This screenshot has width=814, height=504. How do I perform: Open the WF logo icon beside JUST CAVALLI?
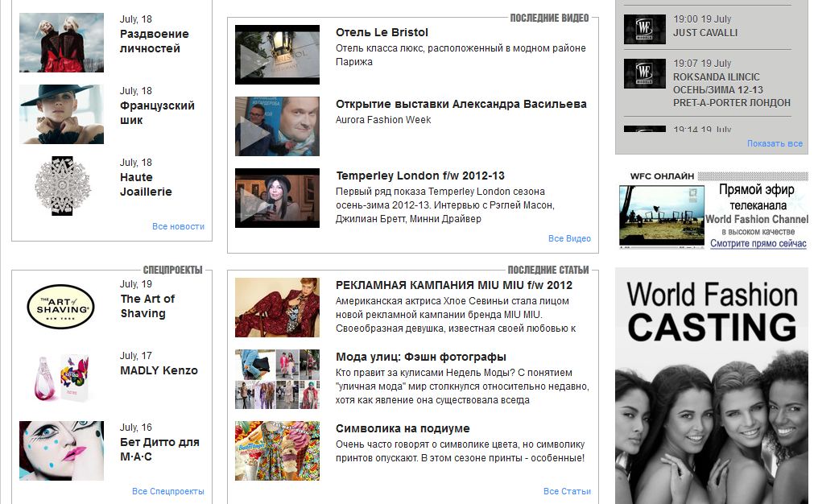pos(644,29)
